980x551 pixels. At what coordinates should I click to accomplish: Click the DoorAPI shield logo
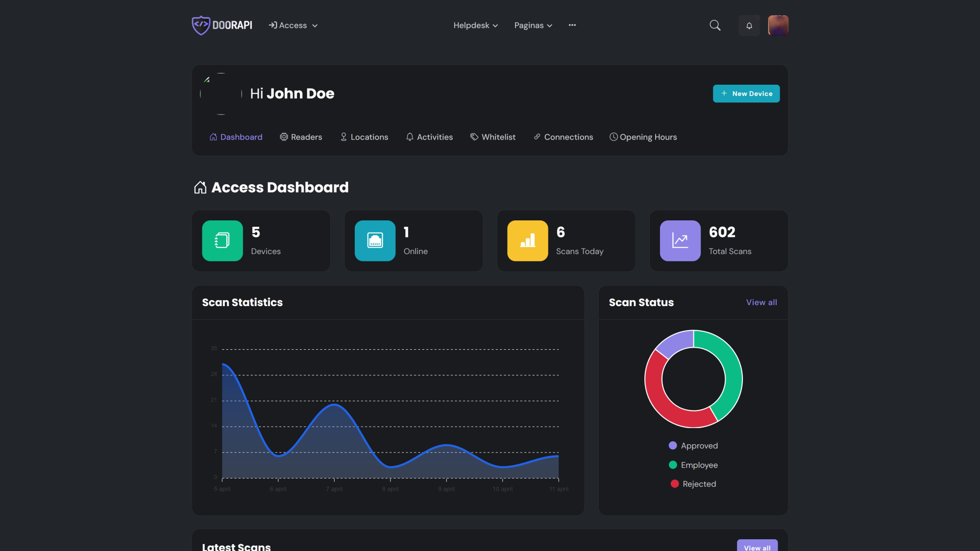[201, 25]
